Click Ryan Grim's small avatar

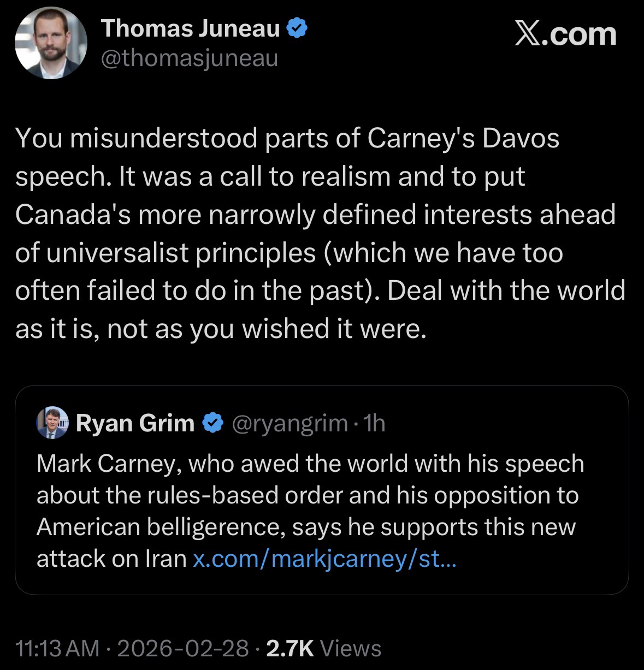point(52,422)
